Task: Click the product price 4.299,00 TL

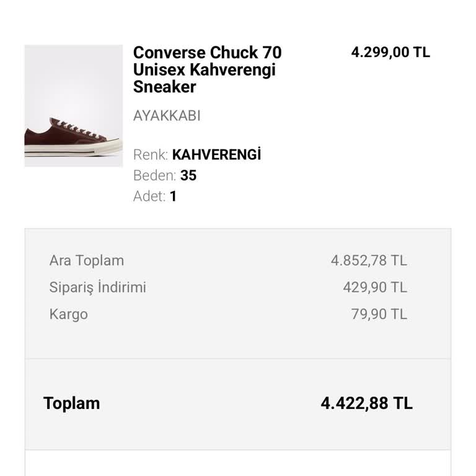Action: [390, 52]
